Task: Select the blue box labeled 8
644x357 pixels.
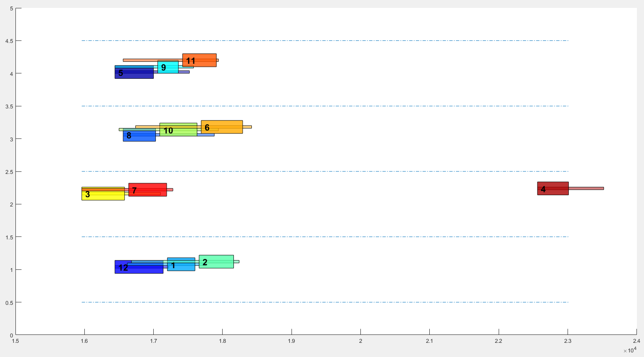Action: 139,135
